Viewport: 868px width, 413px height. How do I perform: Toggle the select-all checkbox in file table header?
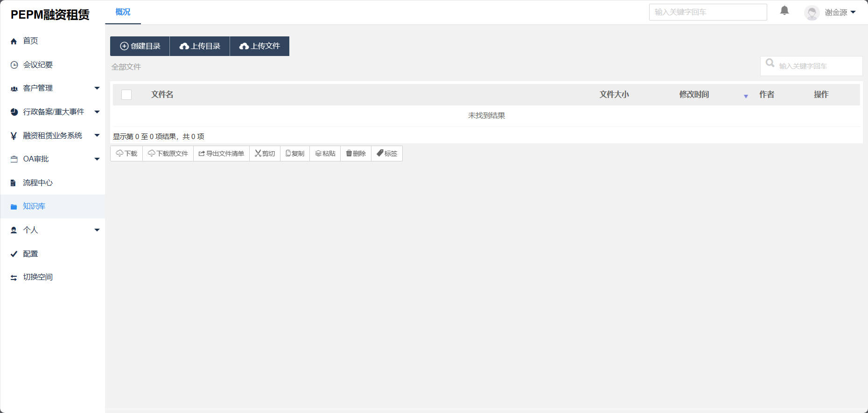[x=126, y=95]
